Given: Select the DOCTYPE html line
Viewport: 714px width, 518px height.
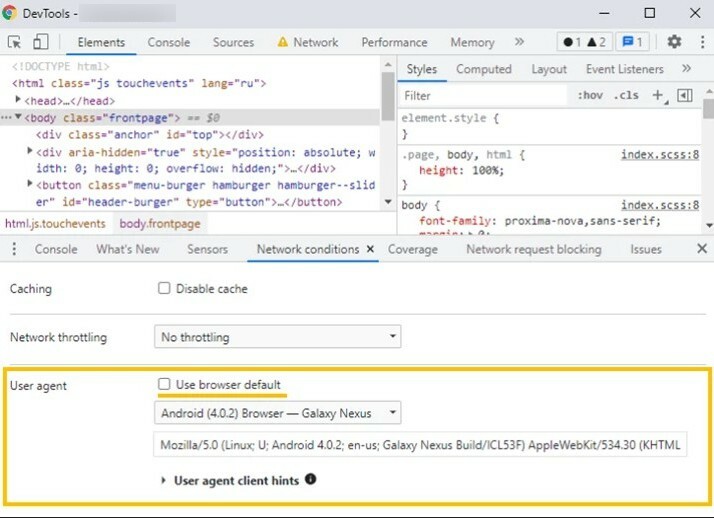Looking at the screenshot, I should point(61,66).
